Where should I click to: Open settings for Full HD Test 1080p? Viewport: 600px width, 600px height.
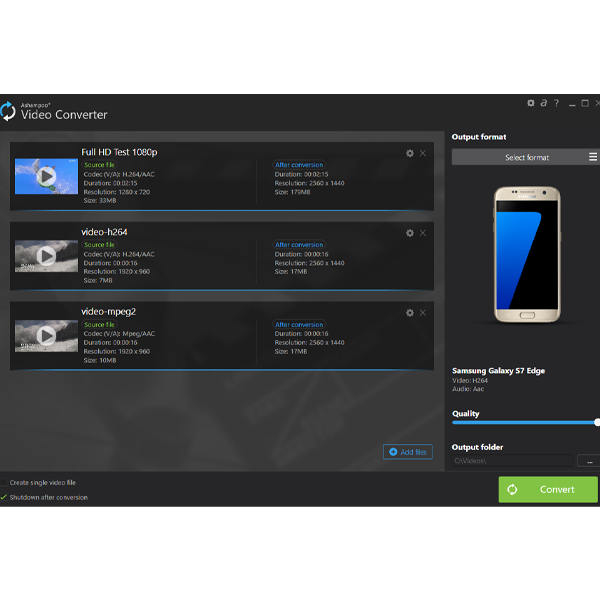[410, 153]
